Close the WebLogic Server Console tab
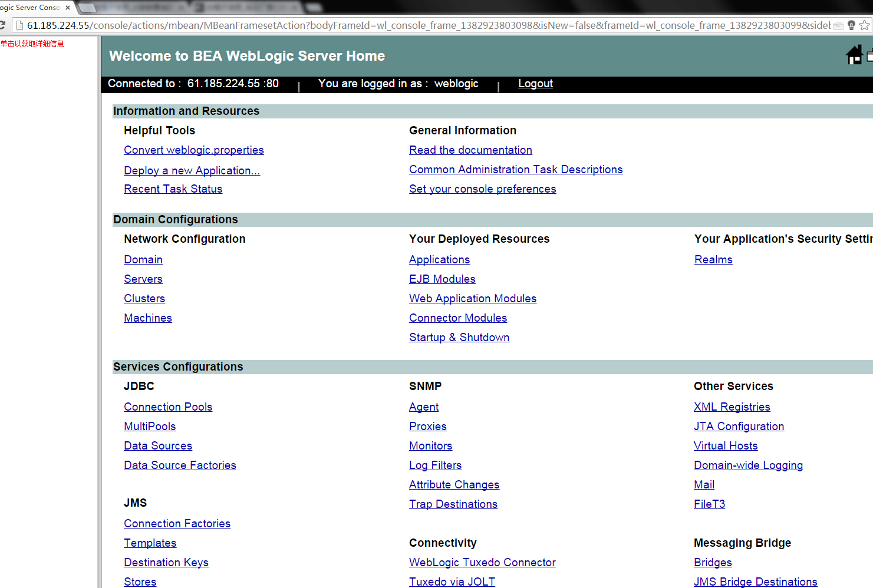Viewport: 873px width, 588px height. coord(68,8)
